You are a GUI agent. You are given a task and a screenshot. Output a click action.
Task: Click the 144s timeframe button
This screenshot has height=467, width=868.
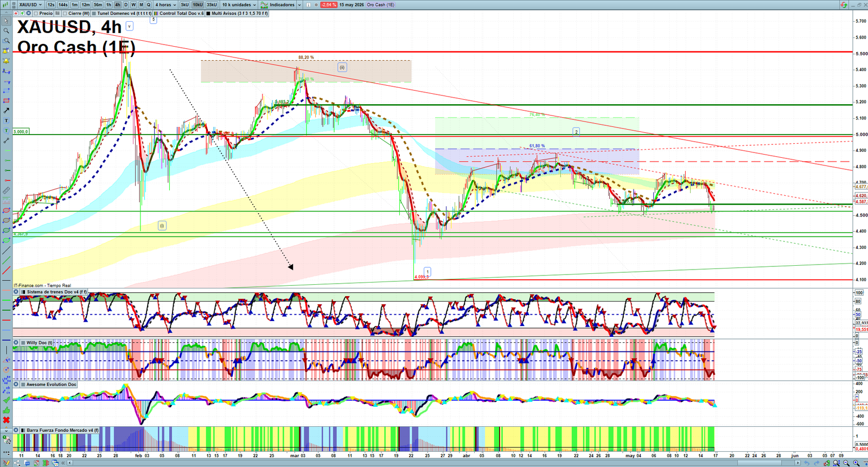point(63,4)
